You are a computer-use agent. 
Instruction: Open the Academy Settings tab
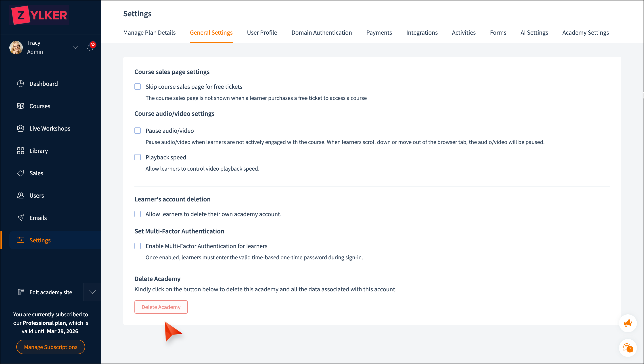(585, 33)
